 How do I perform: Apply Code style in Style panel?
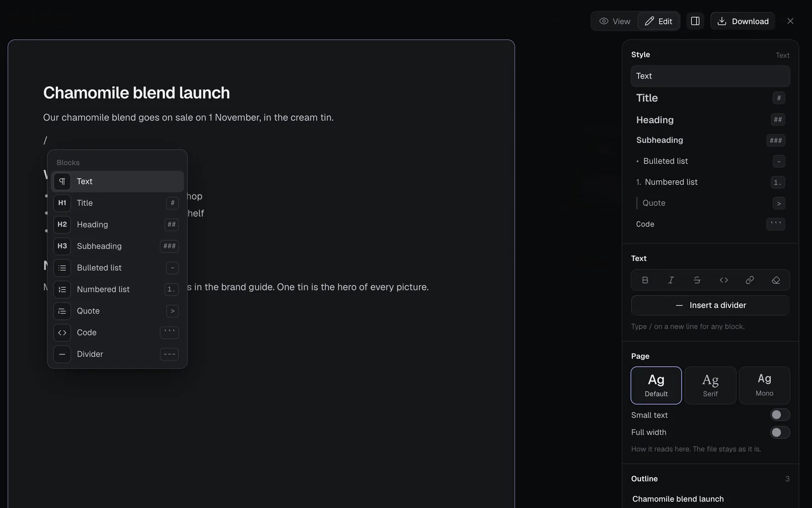[x=710, y=224]
